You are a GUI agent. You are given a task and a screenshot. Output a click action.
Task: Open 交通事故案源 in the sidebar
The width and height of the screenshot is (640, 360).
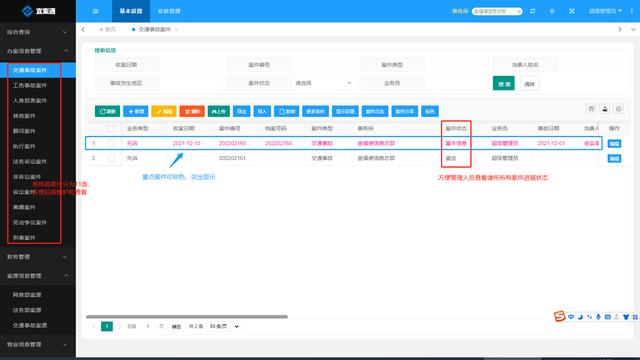[x=30, y=325]
